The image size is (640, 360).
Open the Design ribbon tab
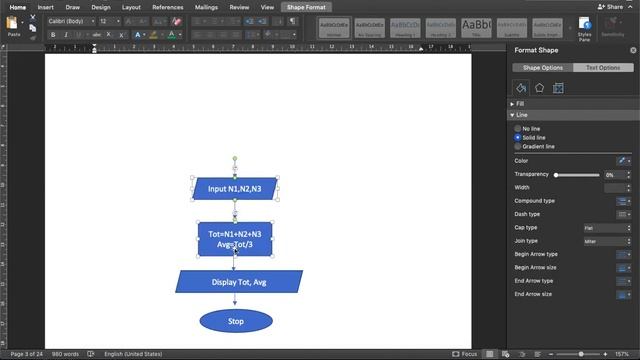click(x=101, y=7)
